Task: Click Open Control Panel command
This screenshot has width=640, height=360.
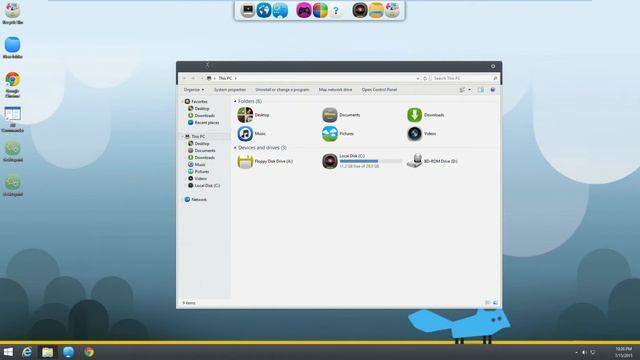Action: [379, 90]
